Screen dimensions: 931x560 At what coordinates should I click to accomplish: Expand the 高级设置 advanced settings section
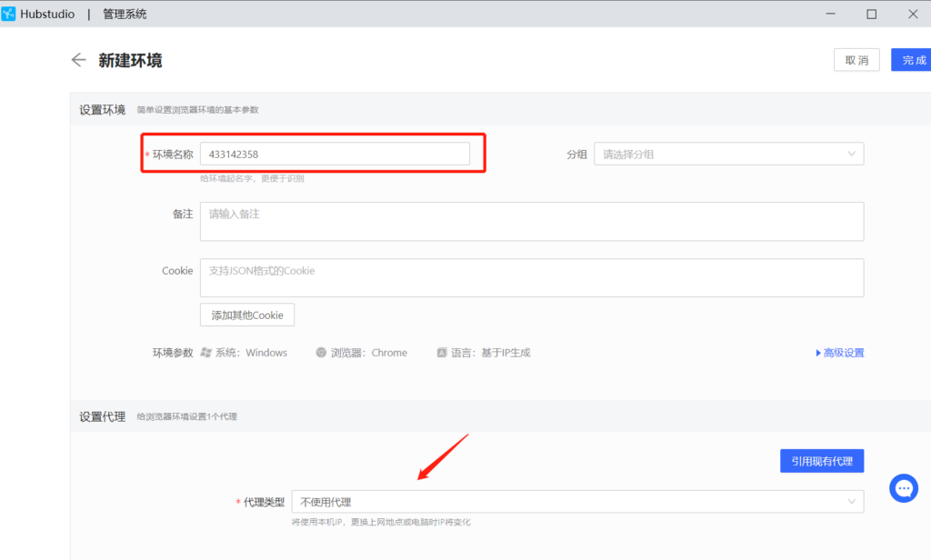pos(840,352)
